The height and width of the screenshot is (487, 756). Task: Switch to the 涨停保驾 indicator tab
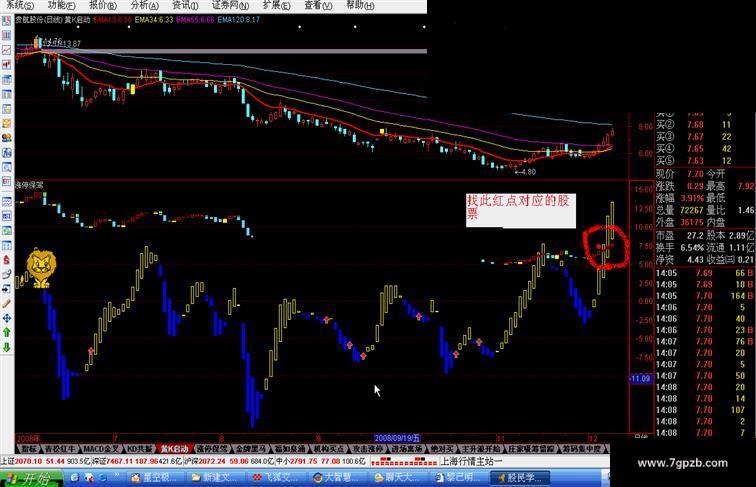[212, 449]
